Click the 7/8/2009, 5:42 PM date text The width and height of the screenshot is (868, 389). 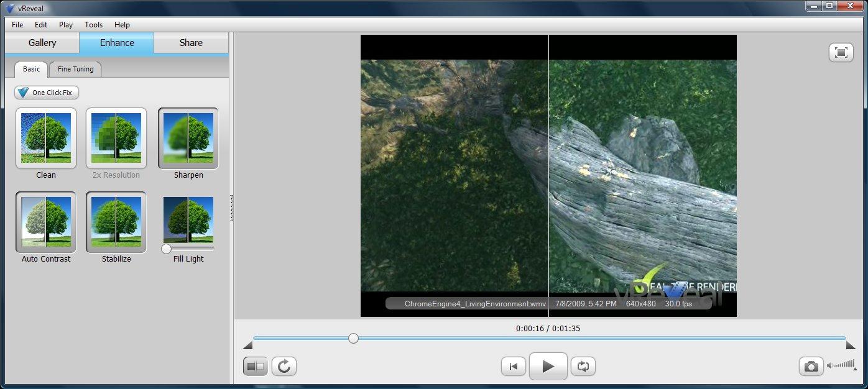586,304
